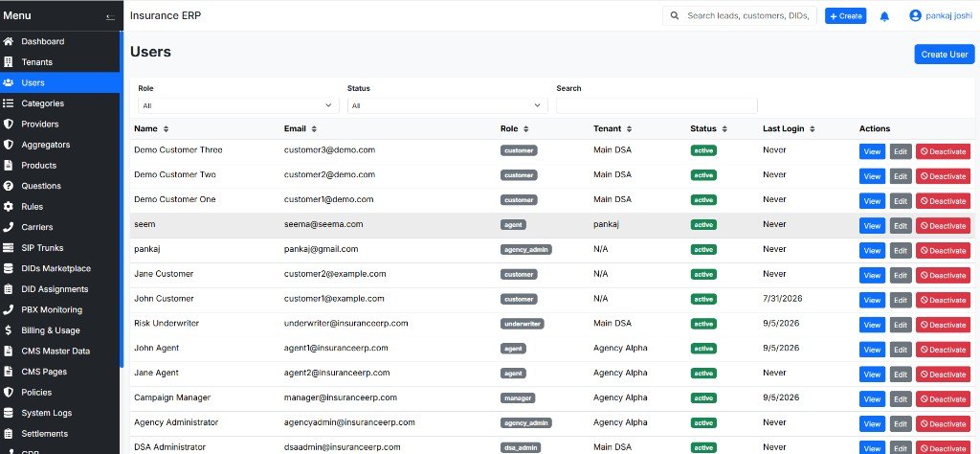Click the DID Assignments clipboard icon

click(8, 289)
